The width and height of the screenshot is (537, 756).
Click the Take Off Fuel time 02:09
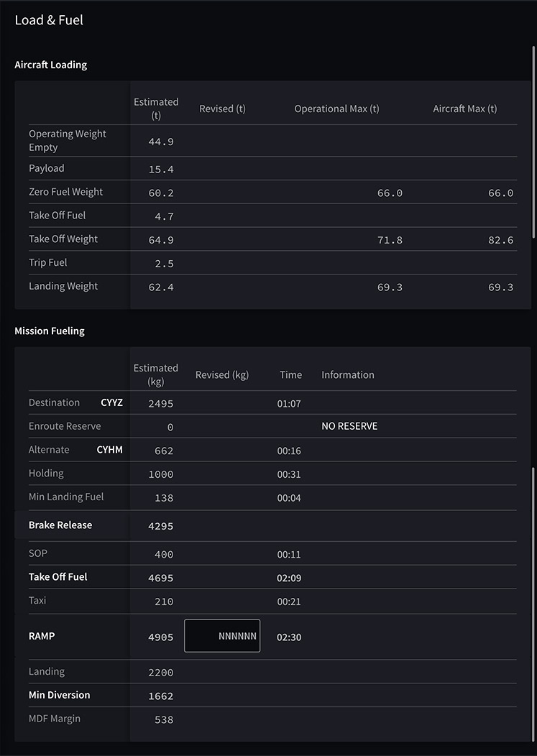pos(289,578)
